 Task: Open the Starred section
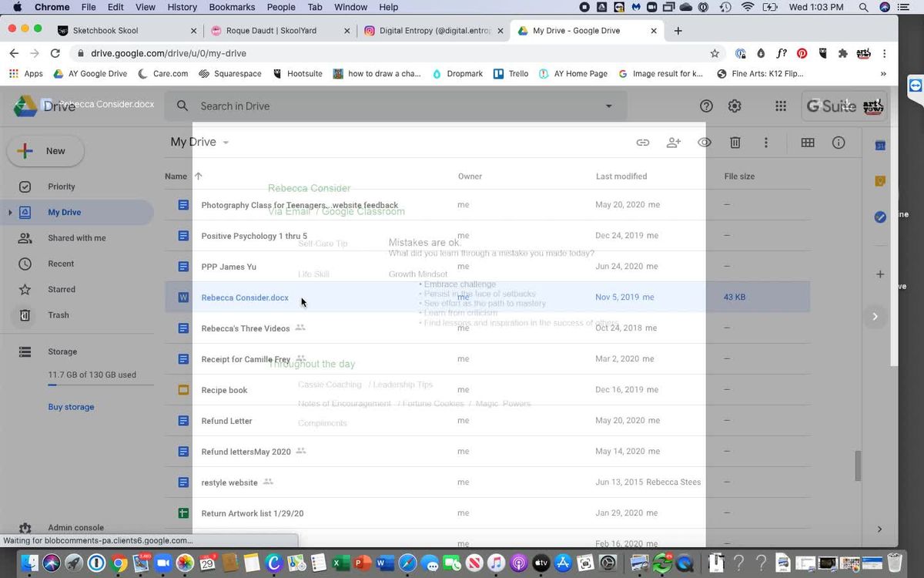tap(62, 290)
